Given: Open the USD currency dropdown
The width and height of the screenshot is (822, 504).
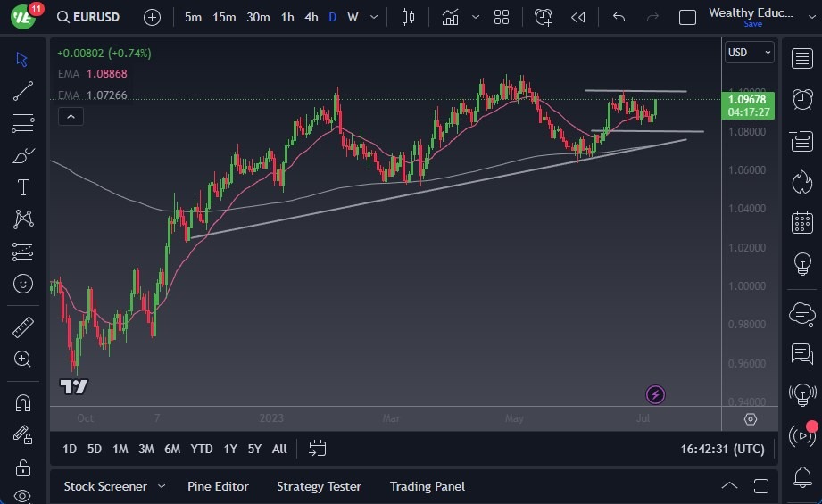Looking at the screenshot, I should (749, 53).
